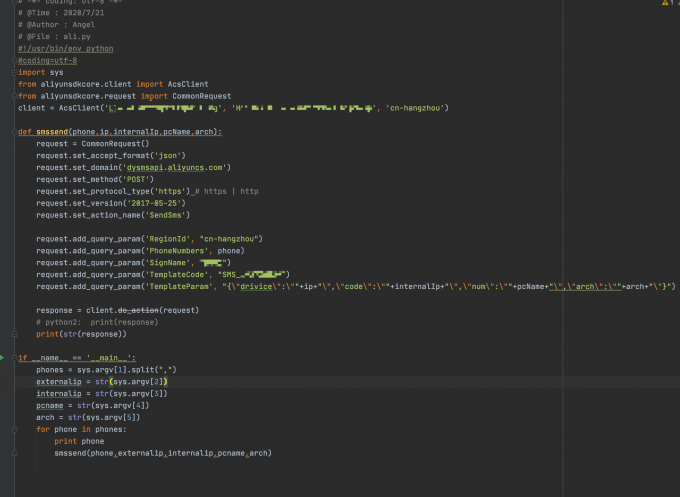The height and width of the screenshot is (497, 680).
Task: Click the 'RegionId' query parameter string
Action: point(167,239)
